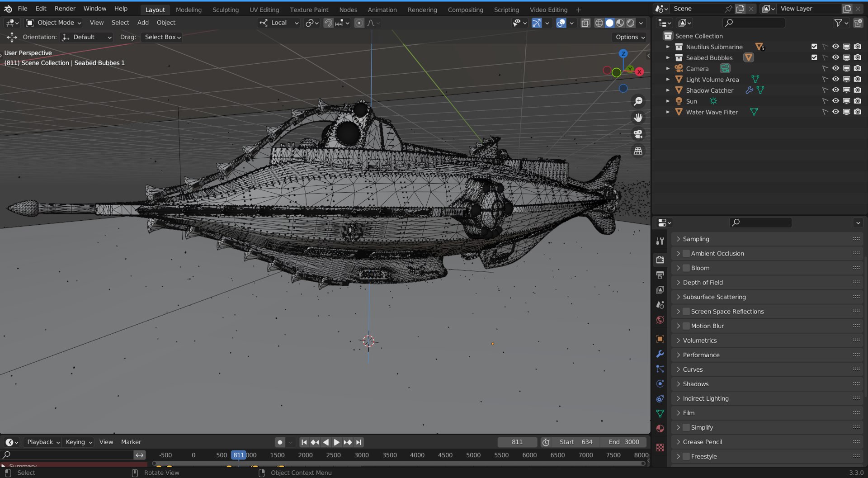Open the Render menu
868x478 pixels.
tap(65, 9)
